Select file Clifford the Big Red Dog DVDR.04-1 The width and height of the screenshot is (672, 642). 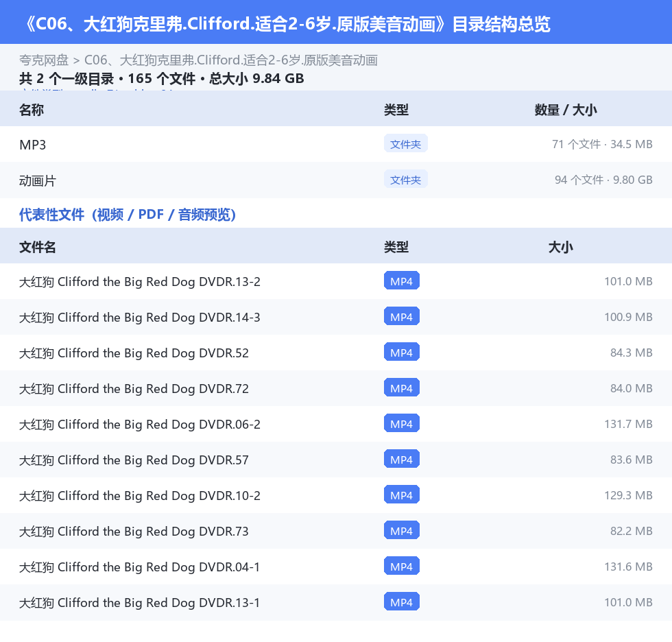[139, 567]
